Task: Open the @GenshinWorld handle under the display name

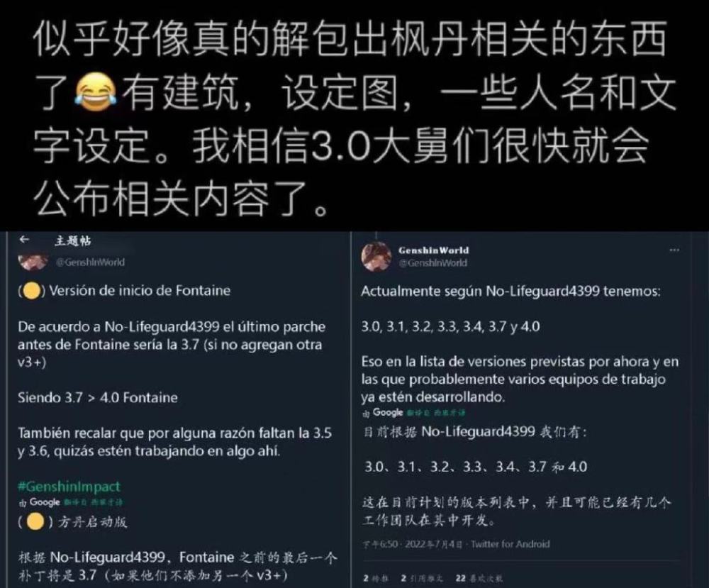Action: click(x=432, y=262)
